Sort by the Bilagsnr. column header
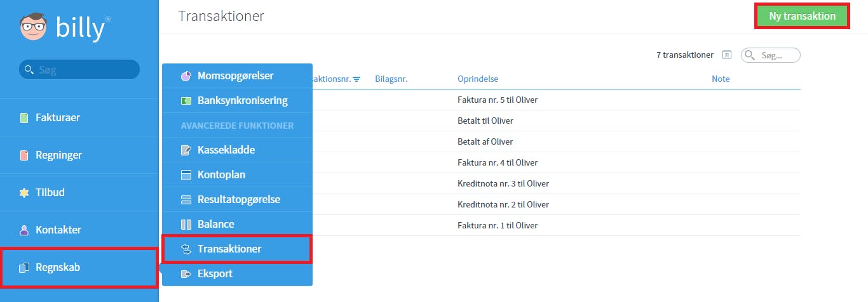Image resolution: width=868 pixels, height=302 pixels. tap(391, 79)
